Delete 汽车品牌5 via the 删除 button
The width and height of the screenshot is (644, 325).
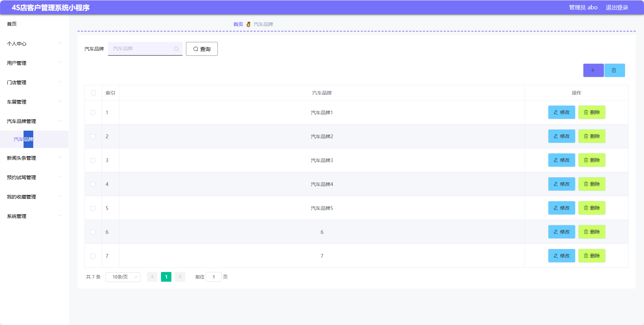tap(592, 208)
